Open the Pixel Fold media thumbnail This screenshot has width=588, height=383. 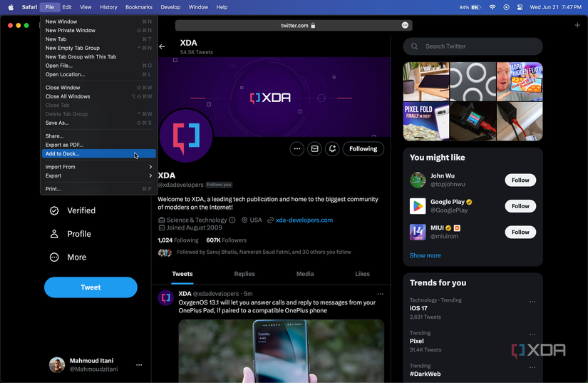pyautogui.click(x=426, y=121)
